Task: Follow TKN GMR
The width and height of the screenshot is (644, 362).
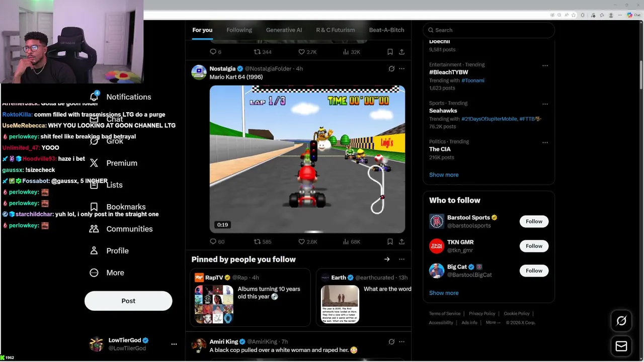Action: 534,246
